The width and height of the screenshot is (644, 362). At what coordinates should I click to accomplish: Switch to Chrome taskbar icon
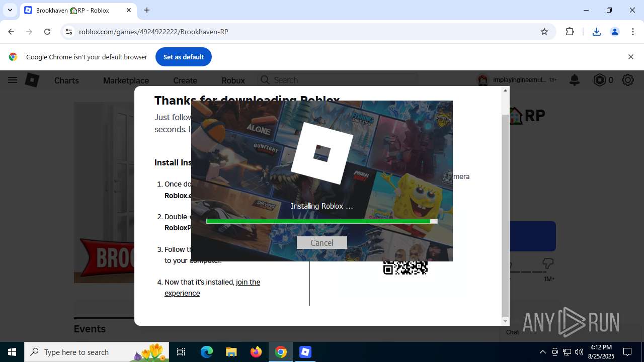(x=281, y=352)
